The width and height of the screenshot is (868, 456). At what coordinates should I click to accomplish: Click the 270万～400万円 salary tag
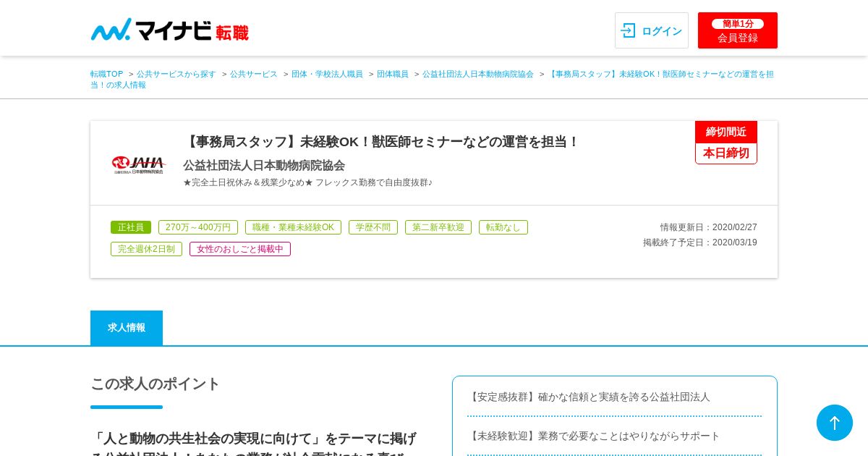click(x=198, y=227)
